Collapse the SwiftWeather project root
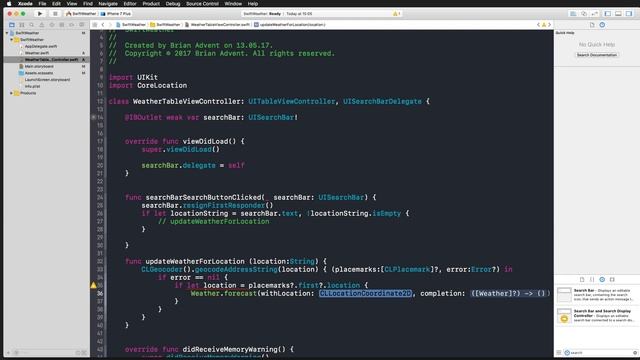 tap(7, 33)
